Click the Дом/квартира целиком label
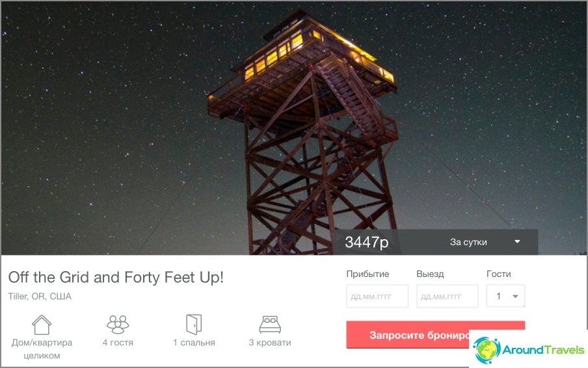588x368 pixels. pos(42,349)
